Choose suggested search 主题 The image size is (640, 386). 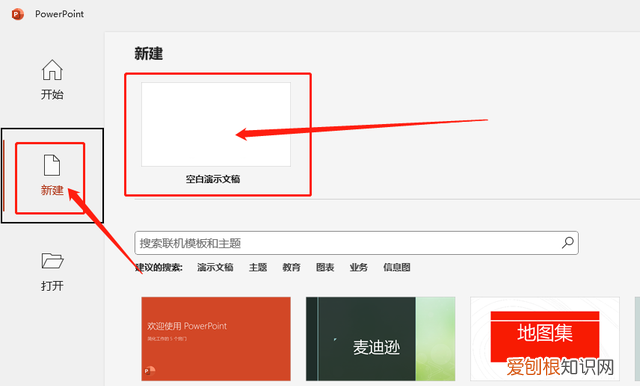tap(258, 267)
